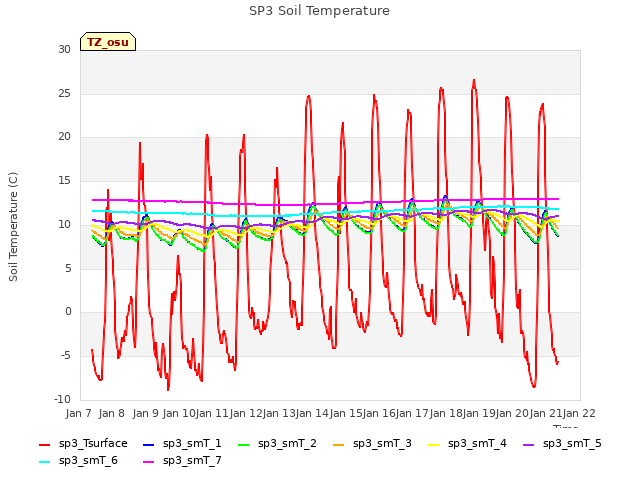Click the Jan 8 x-axis tick label
Image resolution: width=640 pixels, height=480 pixels.
tap(112, 413)
